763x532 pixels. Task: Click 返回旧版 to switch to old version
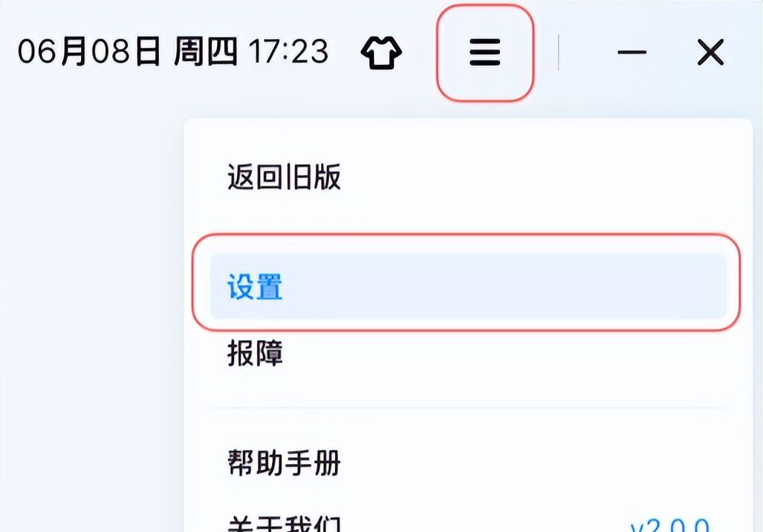coord(283,174)
